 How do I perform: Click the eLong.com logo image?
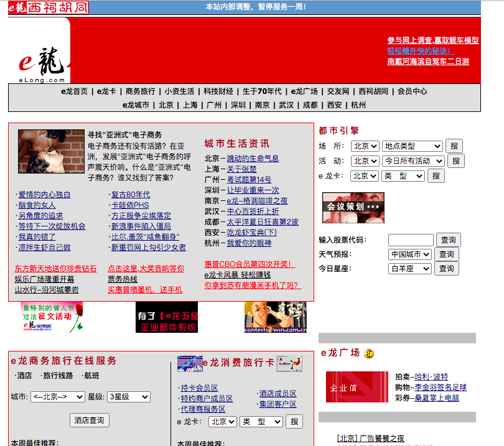pos(39,50)
